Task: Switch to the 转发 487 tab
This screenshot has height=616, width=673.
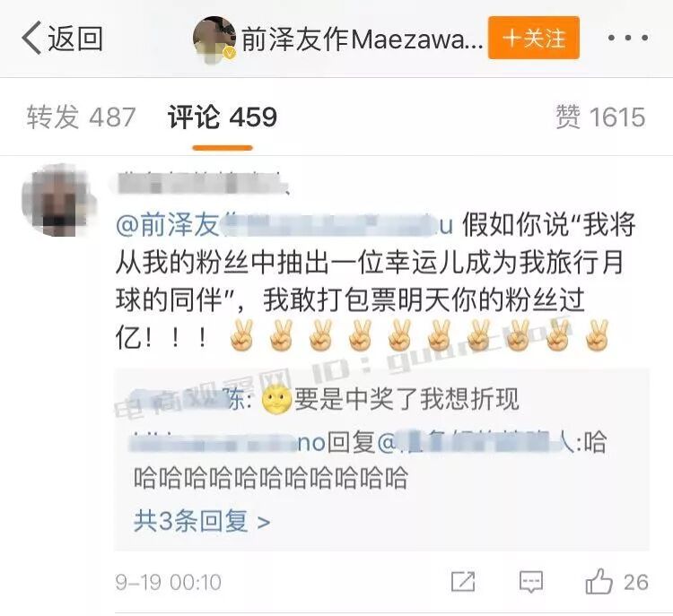Action: click(x=81, y=117)
